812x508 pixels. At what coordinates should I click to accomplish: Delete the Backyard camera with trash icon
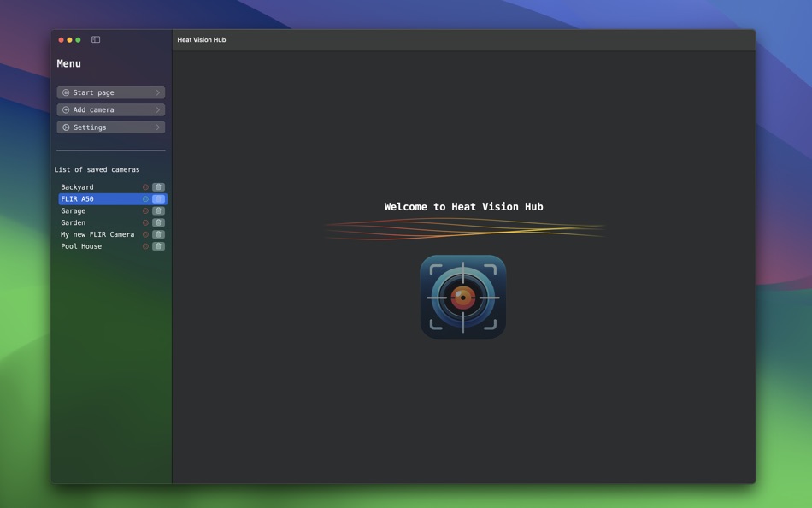click(x=158, y=187)
